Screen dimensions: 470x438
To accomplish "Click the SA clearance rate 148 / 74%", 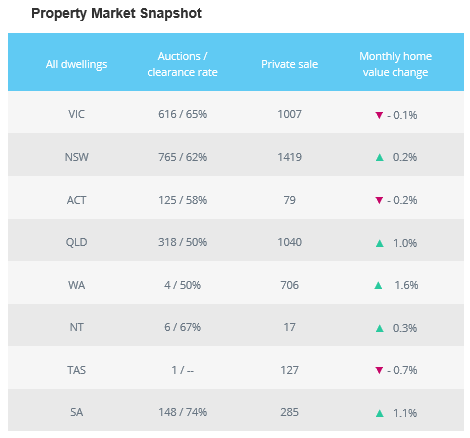I will 182,412.
